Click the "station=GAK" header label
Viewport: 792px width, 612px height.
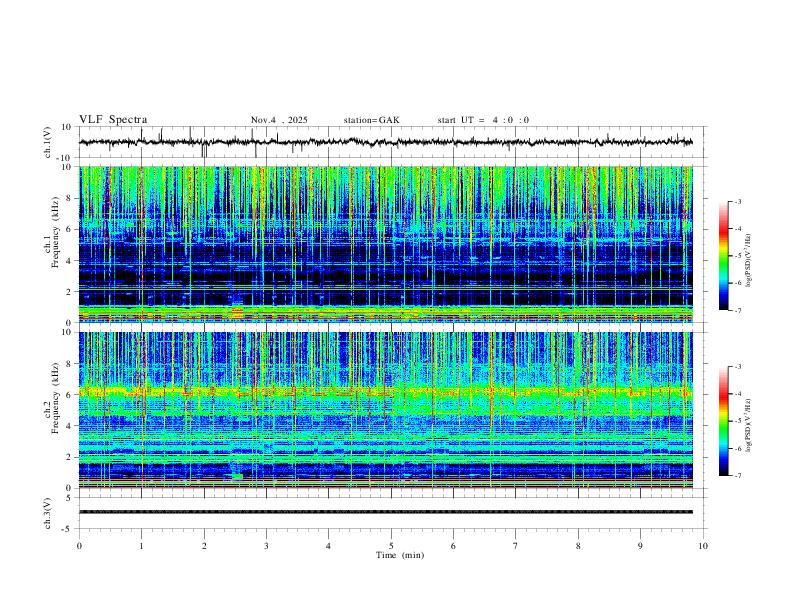pyautogui.click(x=371, y=120)
